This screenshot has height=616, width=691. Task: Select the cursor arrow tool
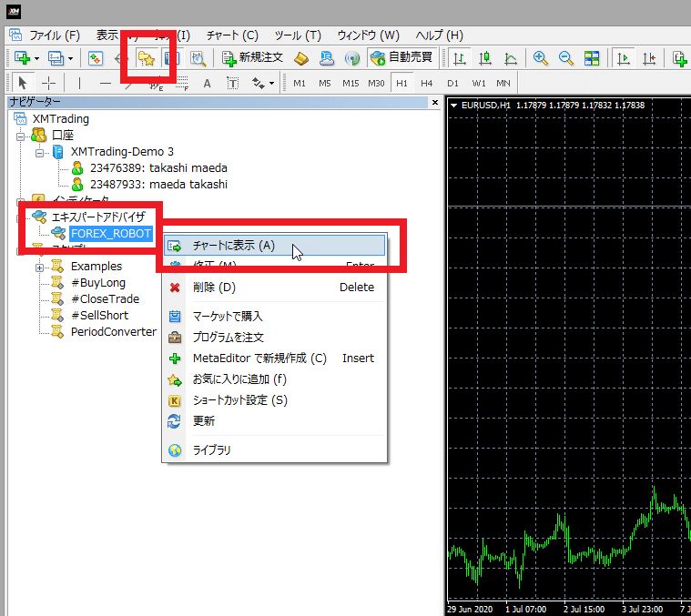click(23, 83)
